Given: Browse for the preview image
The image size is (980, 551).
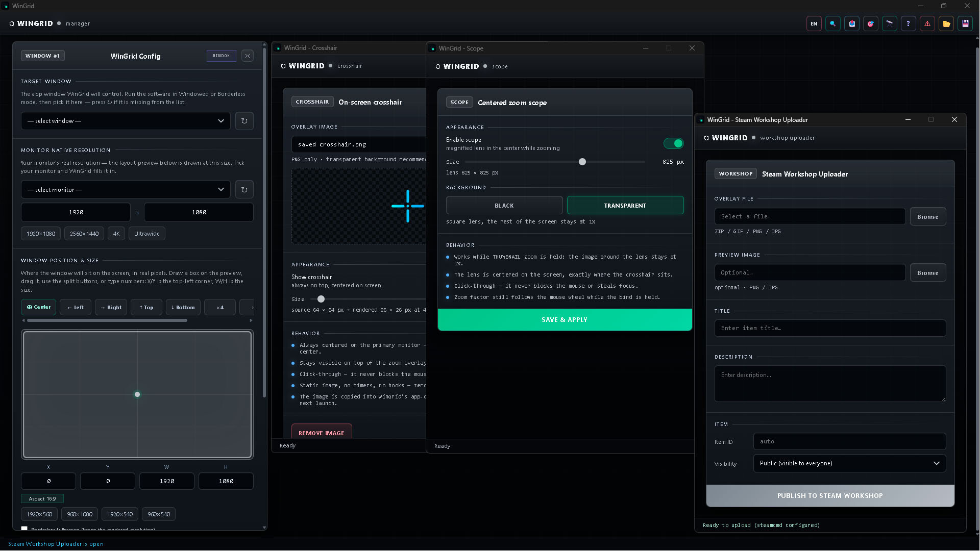Looking at the screenshot, I should [928, 272].
